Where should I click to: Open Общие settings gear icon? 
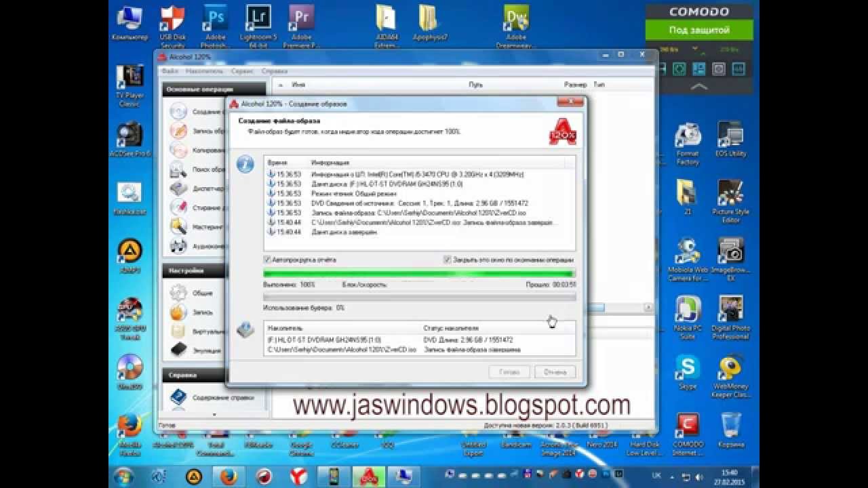pos(178,293)
